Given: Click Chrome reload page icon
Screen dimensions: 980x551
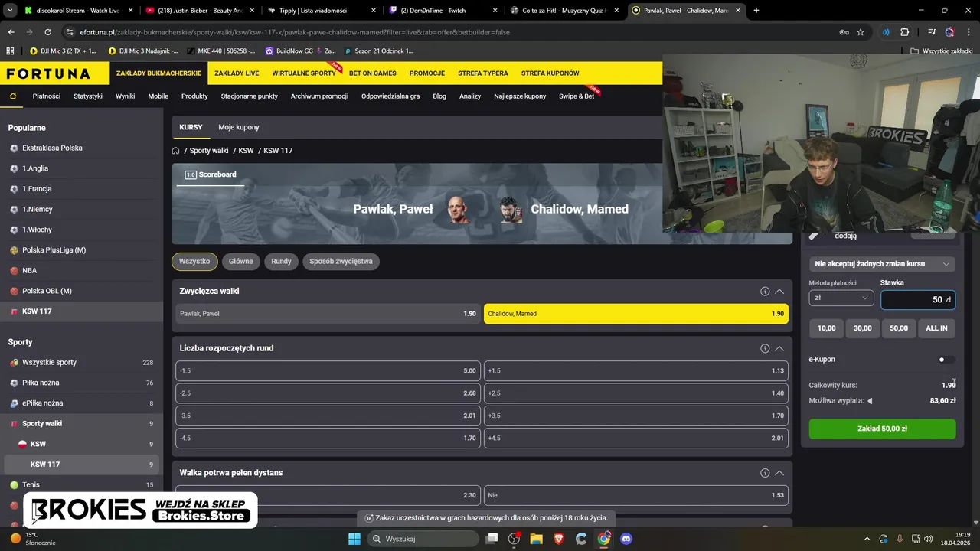Looking at the screenshot, I should tap(47, 32).
